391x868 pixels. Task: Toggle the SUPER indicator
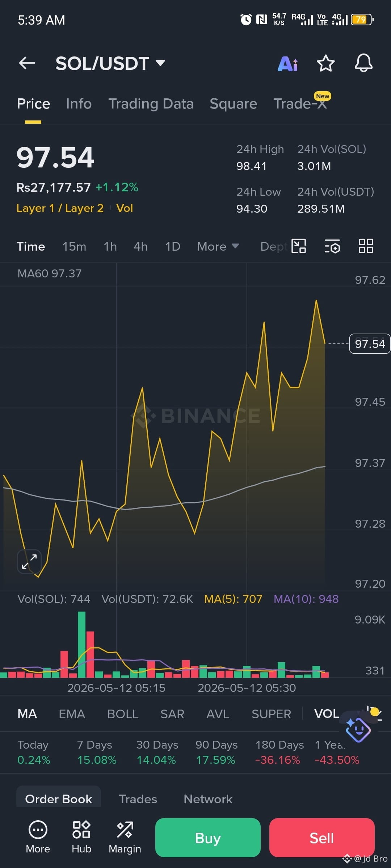point(271,714)
